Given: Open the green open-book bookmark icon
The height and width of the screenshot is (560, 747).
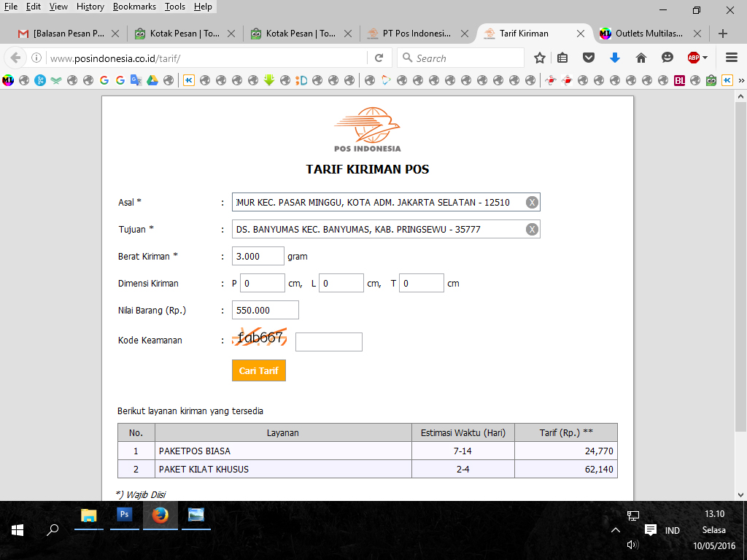Looking at the screenshot, I should click(56, 80).
